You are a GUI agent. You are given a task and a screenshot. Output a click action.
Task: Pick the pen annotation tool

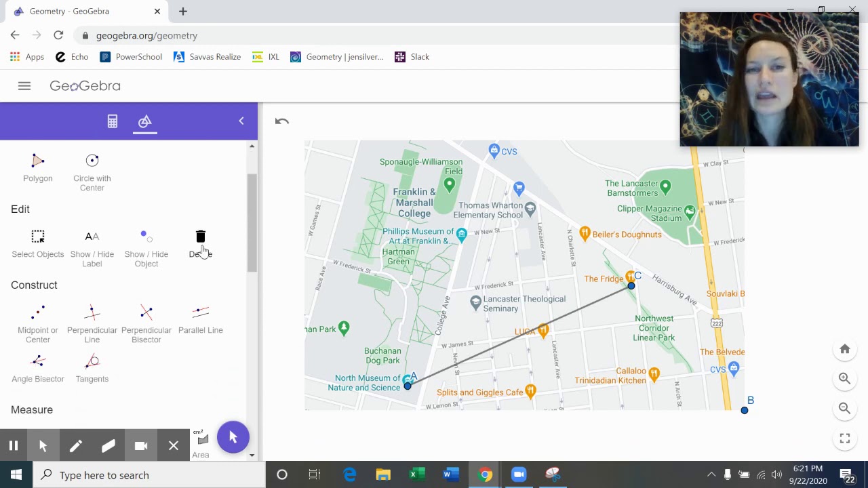(x=75, y=446)
